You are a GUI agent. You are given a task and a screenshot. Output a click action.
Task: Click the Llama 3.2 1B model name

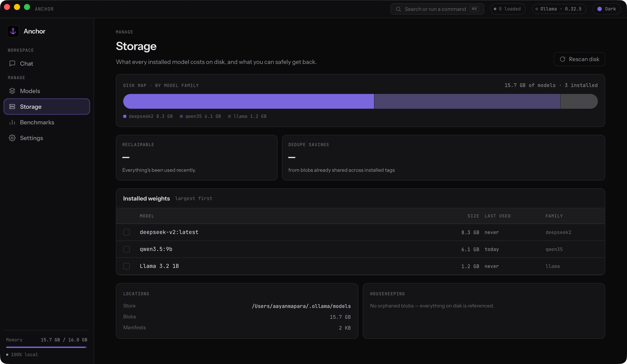point(159,266)
